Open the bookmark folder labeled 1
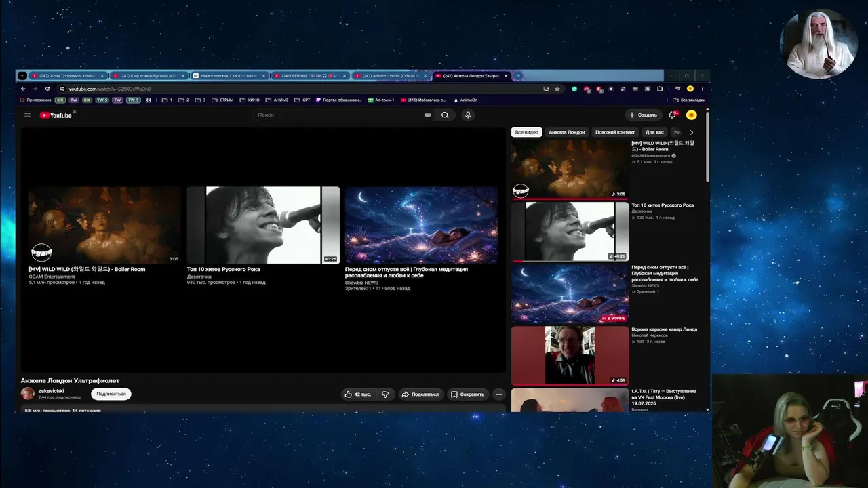868x488 pixels. coord(167,100)
